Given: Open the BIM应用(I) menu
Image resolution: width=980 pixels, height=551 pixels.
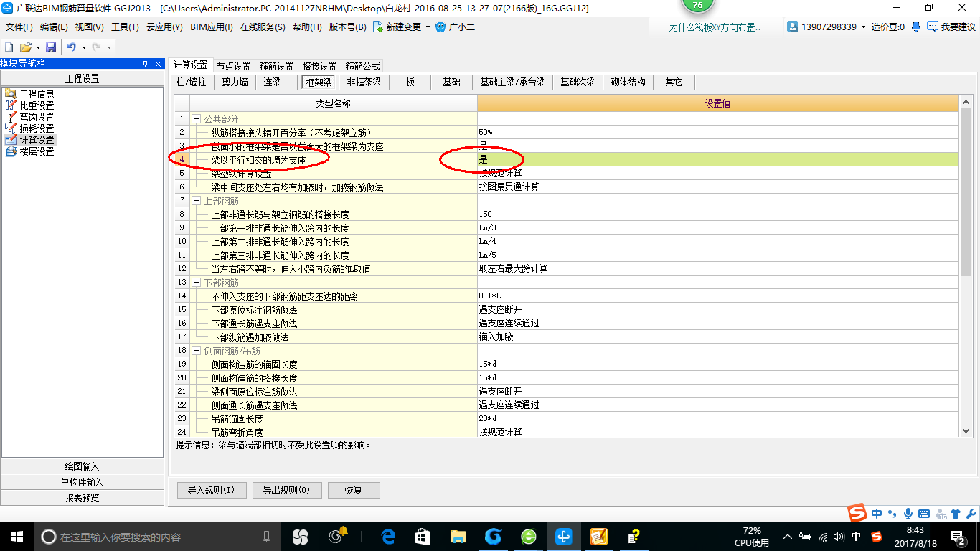Looking at the screenshot, I should pos(212,27).
